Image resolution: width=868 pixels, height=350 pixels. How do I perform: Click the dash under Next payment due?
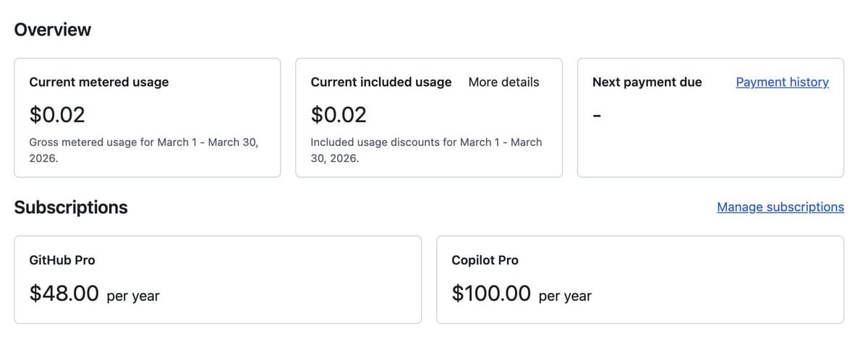pyautogui.click(x=597, y=116)
